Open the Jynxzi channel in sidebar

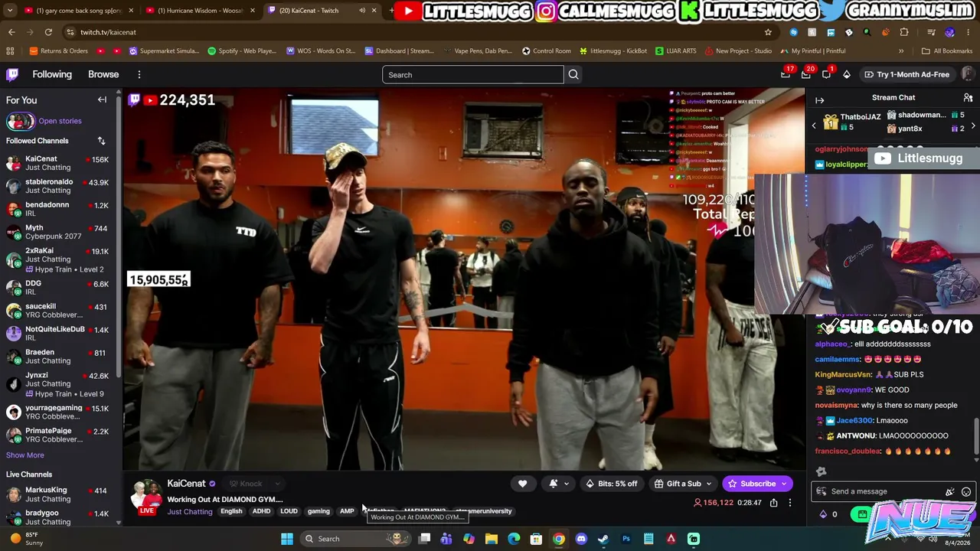57,384
